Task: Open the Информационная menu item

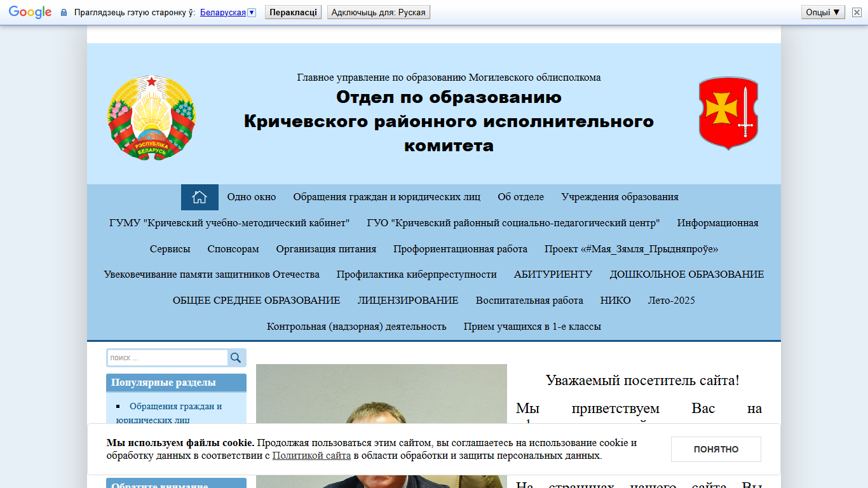Action: [x=718, y=223]
